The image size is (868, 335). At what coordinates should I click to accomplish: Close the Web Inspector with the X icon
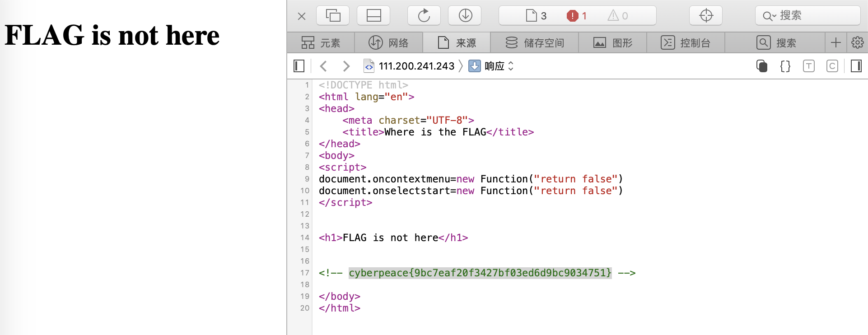tap(302, 16)
